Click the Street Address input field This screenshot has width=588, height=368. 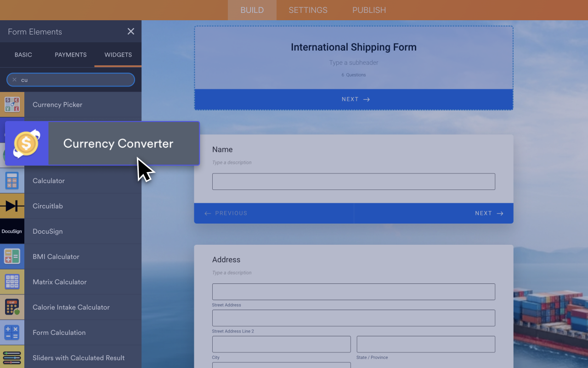click(x=353, y=292)
